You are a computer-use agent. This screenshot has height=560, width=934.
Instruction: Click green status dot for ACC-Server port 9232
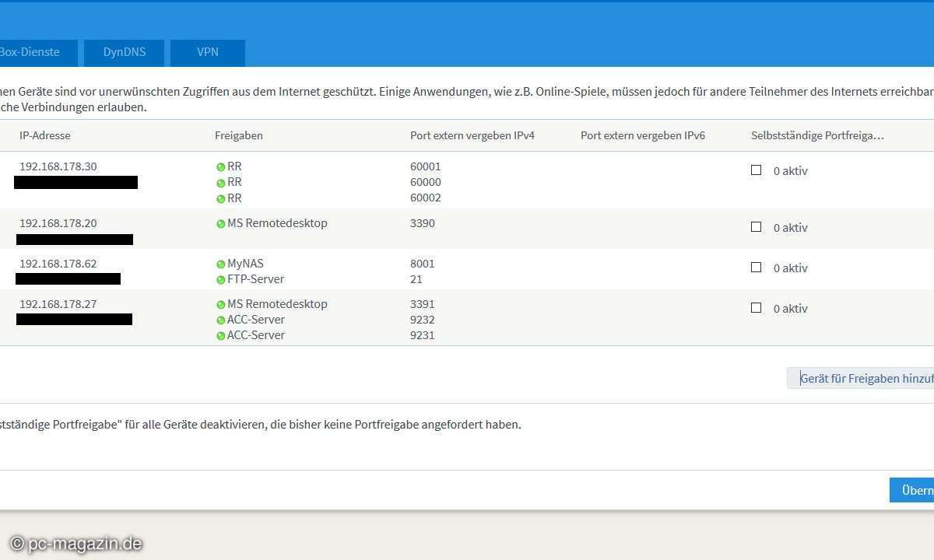click(x=220, y=320)
